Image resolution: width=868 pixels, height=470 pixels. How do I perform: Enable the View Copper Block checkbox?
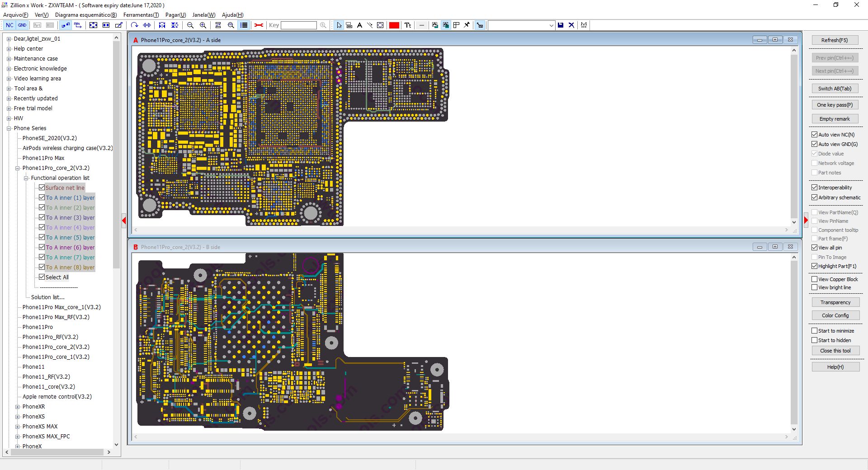coord(814,279)
